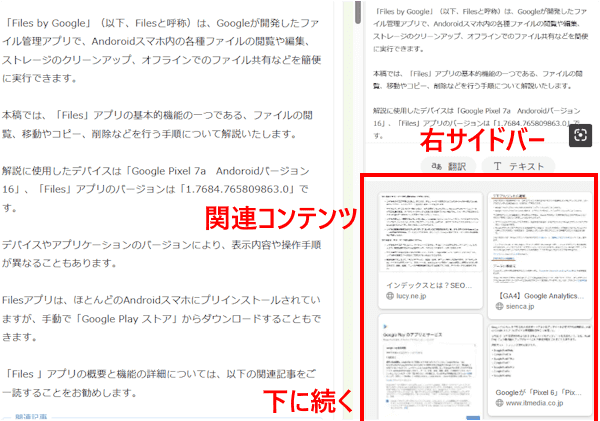Open the 'Googleが「Pixel 6」' card thumbnail
This screenshot has height=421, width=600.
(540, 352)
